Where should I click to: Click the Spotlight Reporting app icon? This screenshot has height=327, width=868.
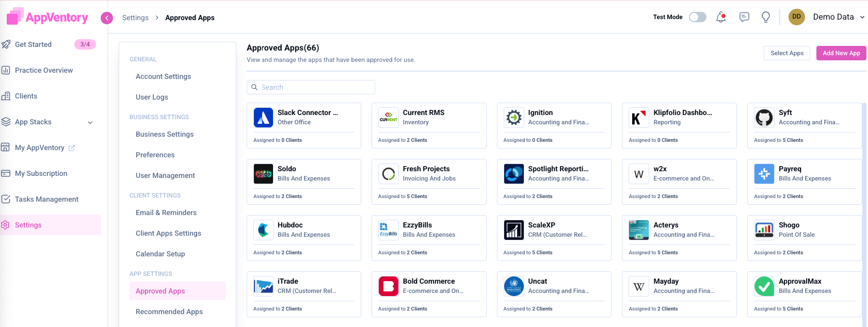[x=514, y=174]
